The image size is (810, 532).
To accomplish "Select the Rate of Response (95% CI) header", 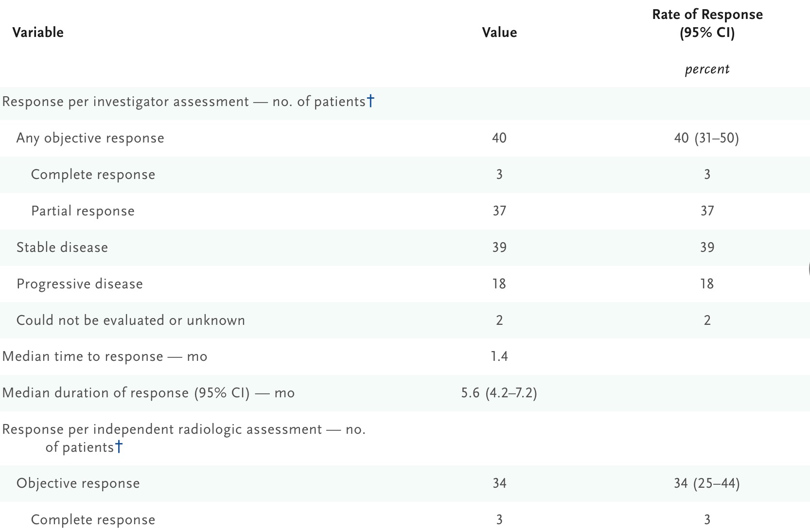I will click(x=707, y=24).
